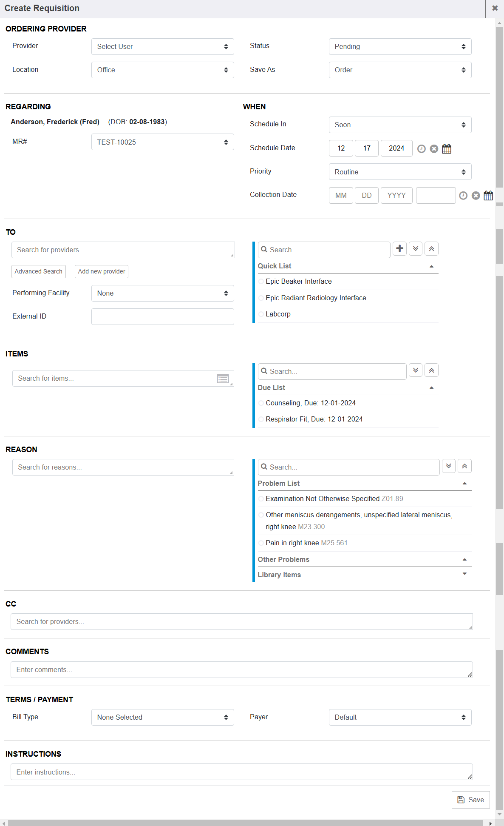Open the Provider Select User dropdown

pos(162,47)
